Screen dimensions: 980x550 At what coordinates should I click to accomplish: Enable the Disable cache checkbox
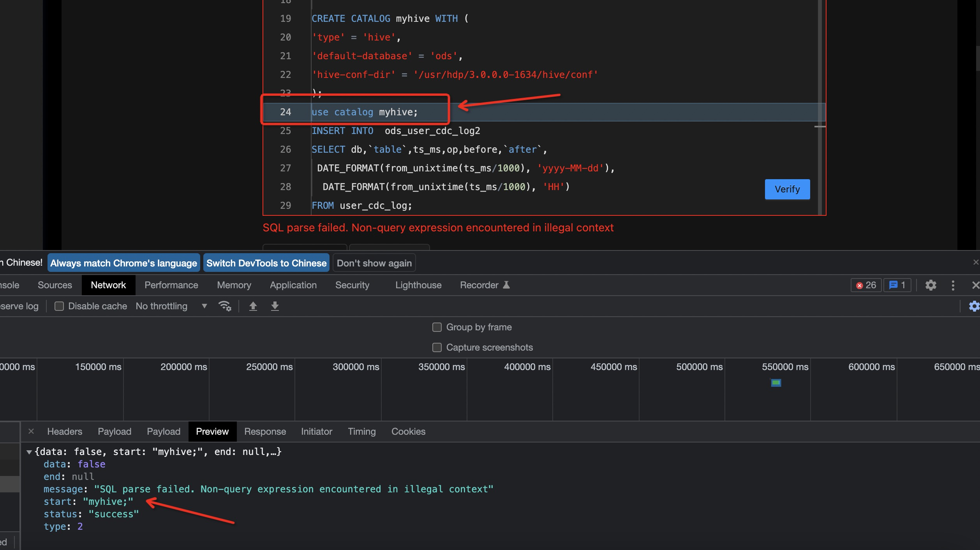pos(59,306)
